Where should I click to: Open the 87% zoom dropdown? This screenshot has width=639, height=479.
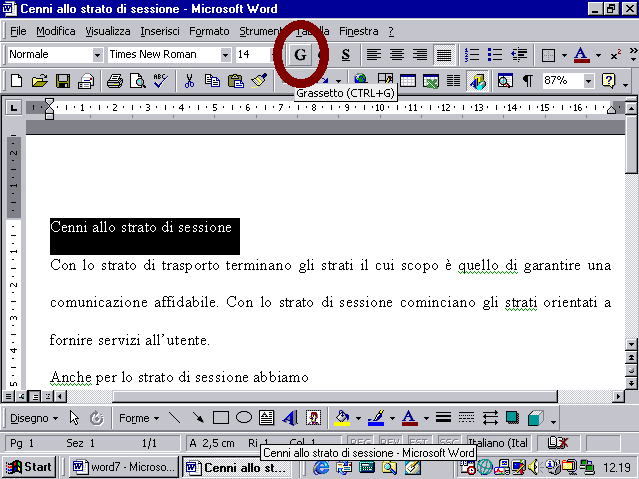(x=588, y=81)
